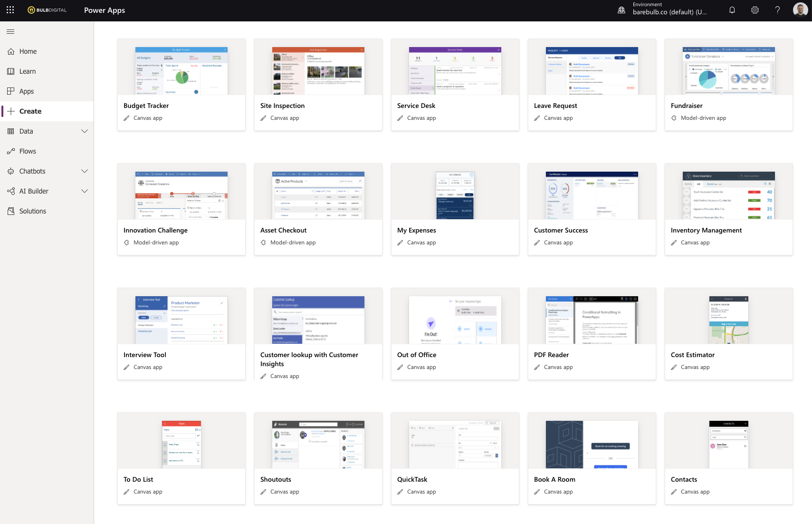Screen dimensions: 812x524
Task: Go to Apps in the sidebar
Action: coord(27,91)
